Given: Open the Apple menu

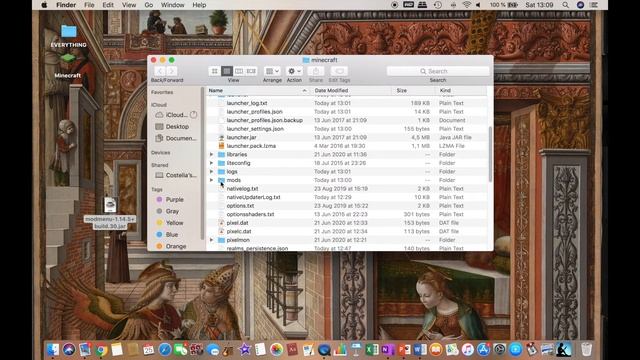Looking at the screenshot, I should point(44,5).
